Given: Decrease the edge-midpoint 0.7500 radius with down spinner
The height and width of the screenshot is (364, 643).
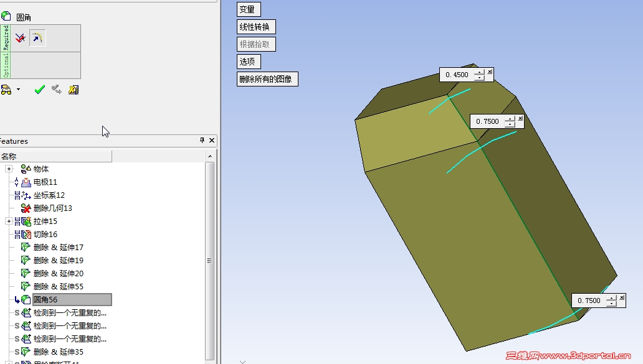Looking at the screenshot, I should pyautogui.click(x=510, y=124).
